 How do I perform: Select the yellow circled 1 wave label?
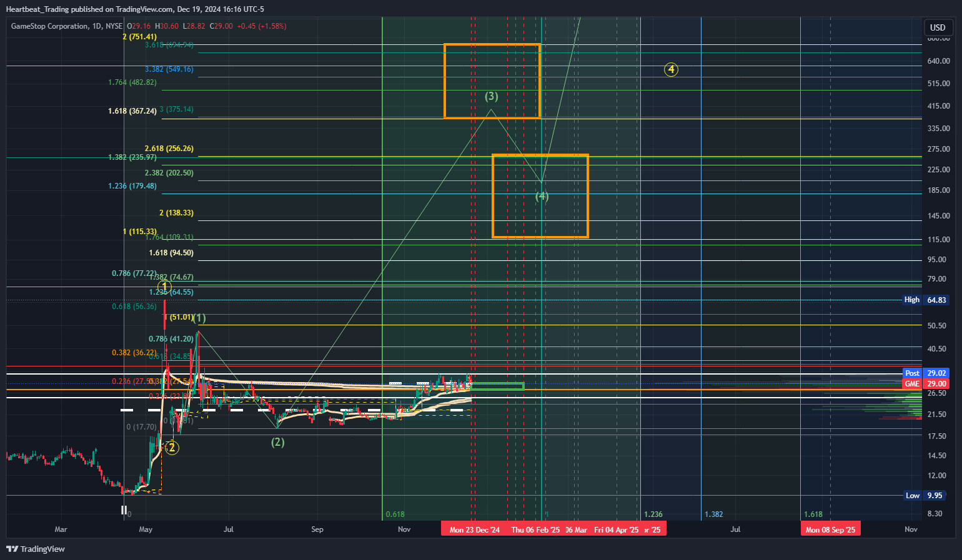tap(164, 287)
